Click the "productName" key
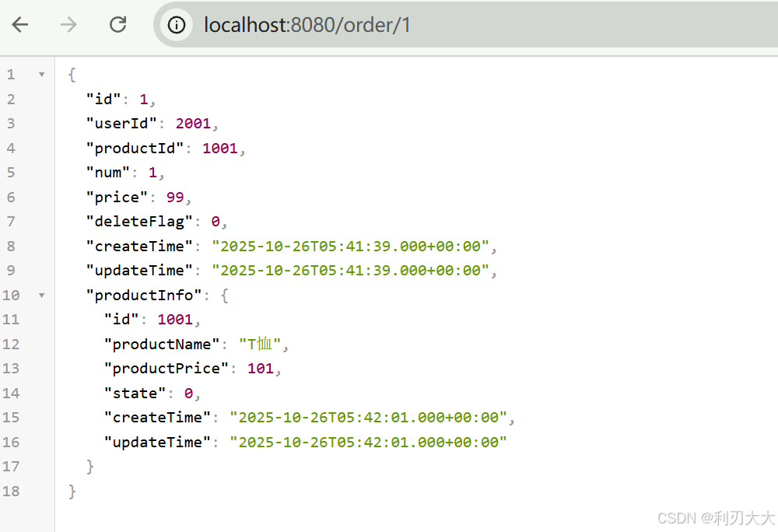 coord(162,344)
